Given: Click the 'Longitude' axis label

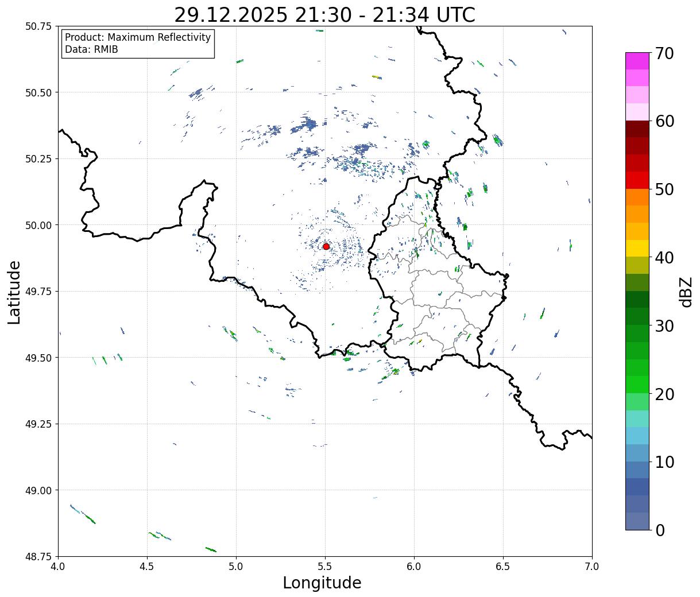Looking at the screenshot, I should point(322,583).
